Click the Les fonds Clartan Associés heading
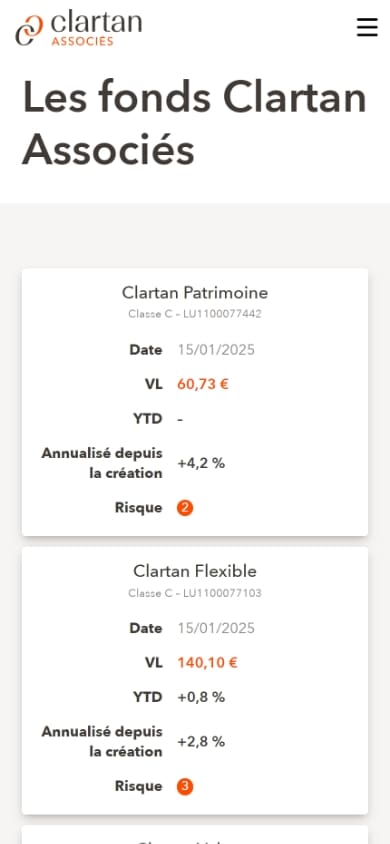Screen dimensions: 390x844 click(195, 123)
